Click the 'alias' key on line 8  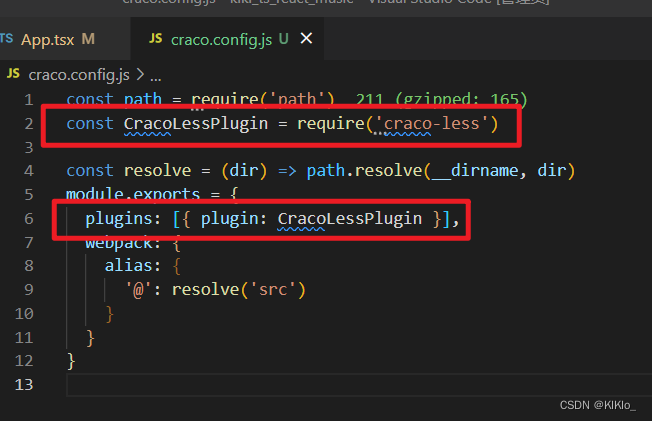pos(128,265)
